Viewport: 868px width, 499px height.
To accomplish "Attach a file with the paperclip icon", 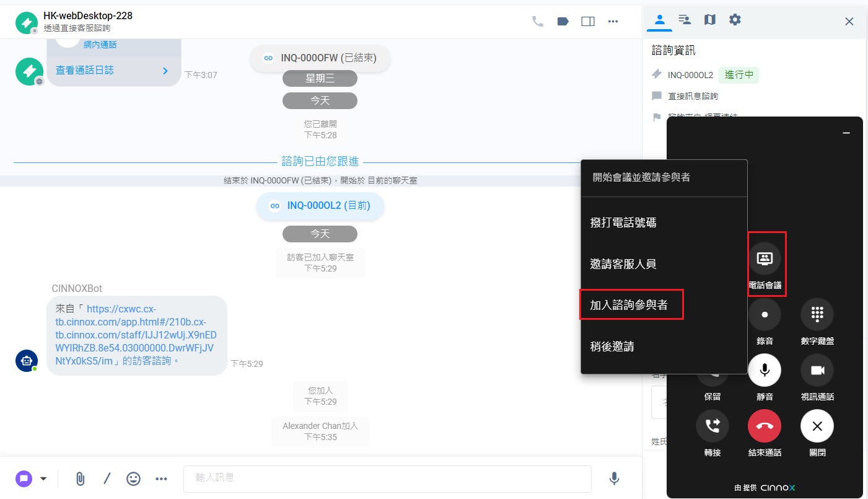I will click(80, 479).
